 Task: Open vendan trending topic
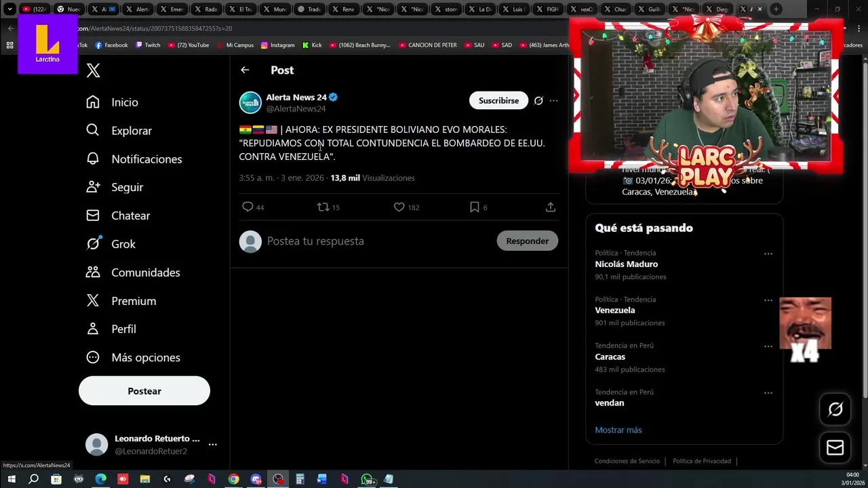[609, 403]
